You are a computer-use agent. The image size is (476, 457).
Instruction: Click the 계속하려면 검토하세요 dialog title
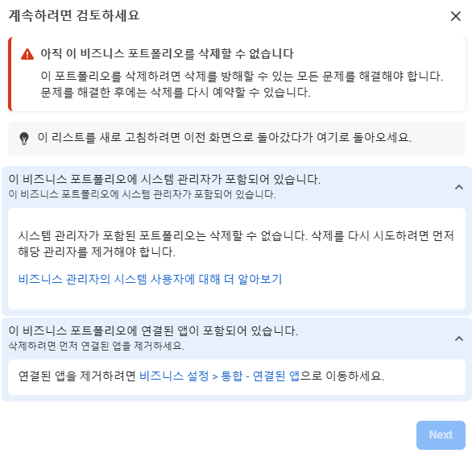coord(74,15)
